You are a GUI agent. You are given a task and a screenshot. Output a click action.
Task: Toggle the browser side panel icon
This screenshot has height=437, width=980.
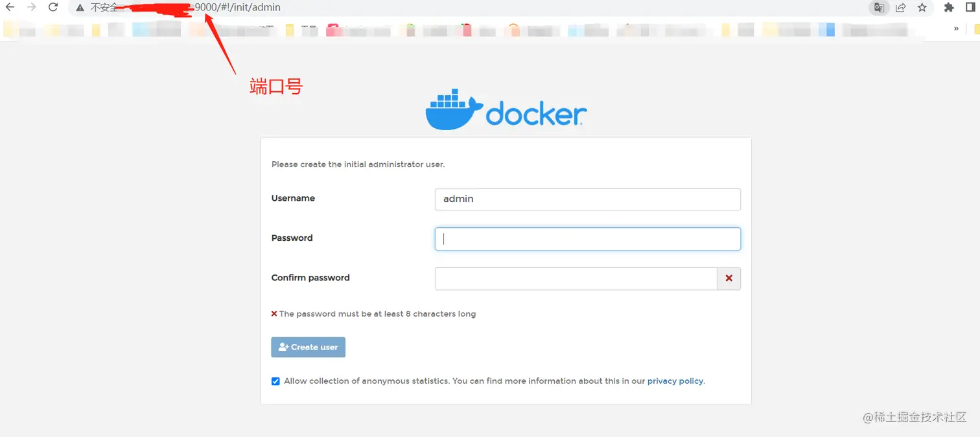point(970,8)
